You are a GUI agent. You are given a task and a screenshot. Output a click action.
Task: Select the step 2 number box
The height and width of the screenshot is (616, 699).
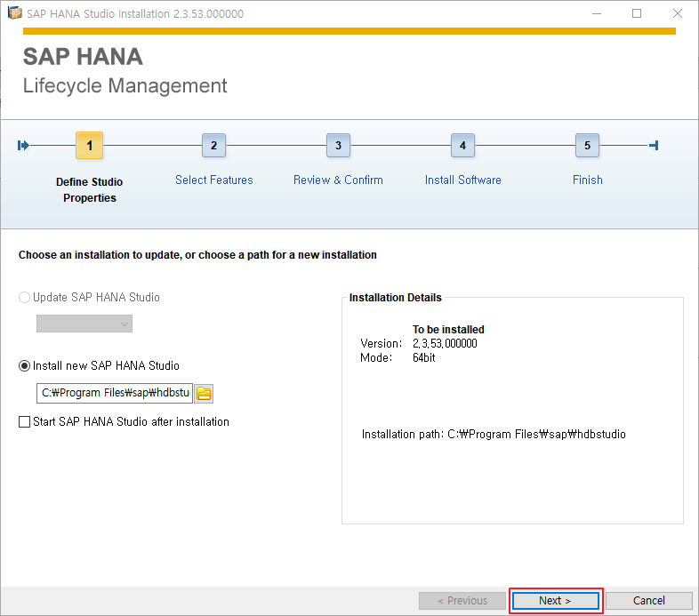click(x=213, y=145)
